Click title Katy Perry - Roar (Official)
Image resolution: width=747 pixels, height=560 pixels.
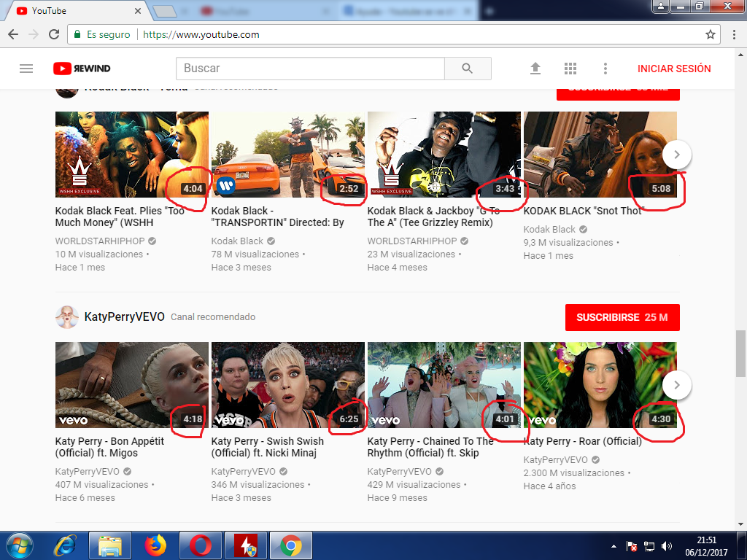coord(583,441)
